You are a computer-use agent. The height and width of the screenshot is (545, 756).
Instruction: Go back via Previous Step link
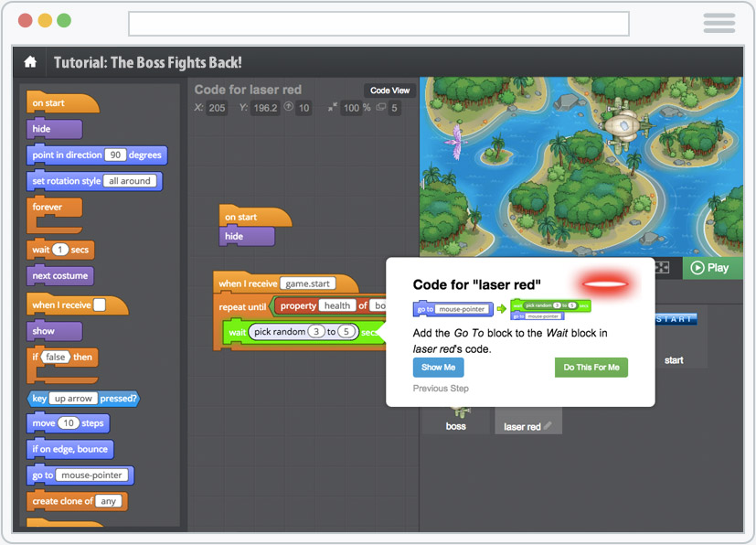pos(441,389)
